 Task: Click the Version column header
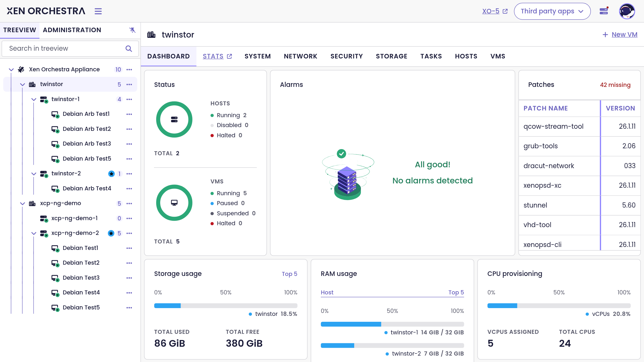click(x=620, y=108)
